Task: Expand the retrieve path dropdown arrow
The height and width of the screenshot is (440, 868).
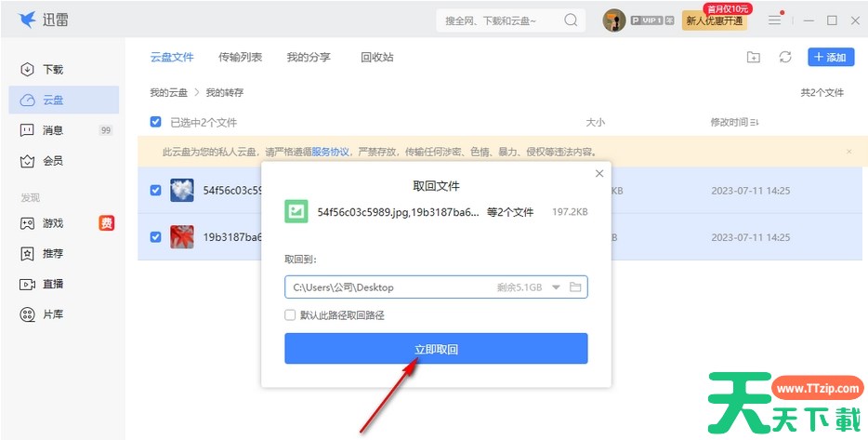Action: coord(557,287)
